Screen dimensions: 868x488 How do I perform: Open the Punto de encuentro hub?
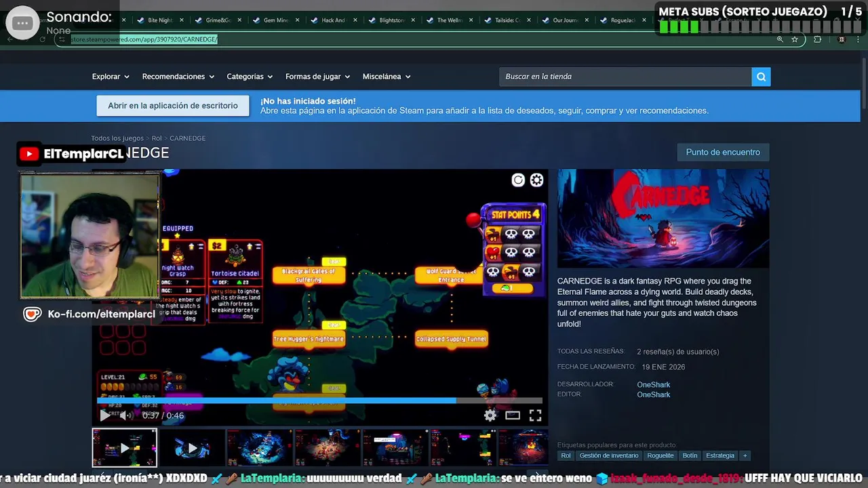point(723,152)
